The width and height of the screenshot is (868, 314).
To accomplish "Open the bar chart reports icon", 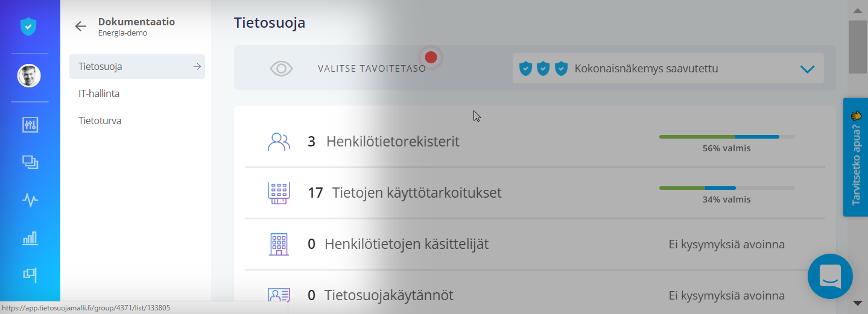I will 30,238.
